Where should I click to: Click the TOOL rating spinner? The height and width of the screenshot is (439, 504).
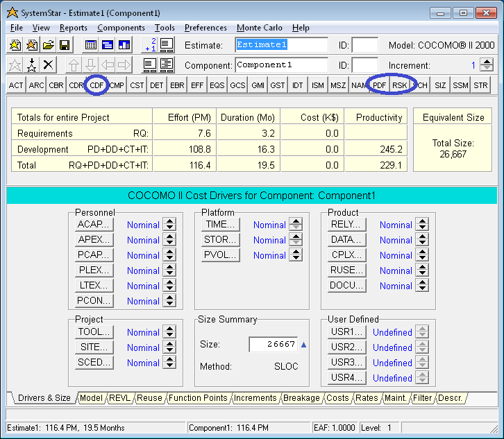coord(169,332)
